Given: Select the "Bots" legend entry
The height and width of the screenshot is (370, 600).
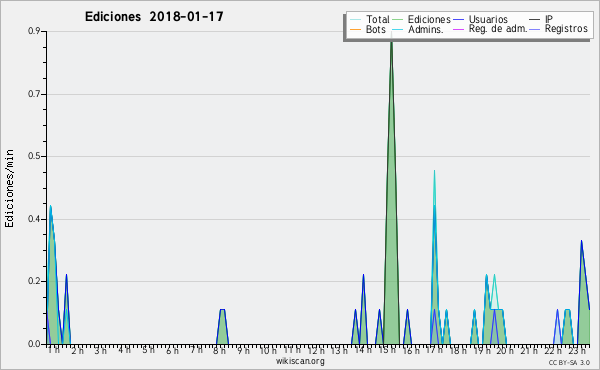Looking at the screenshot, I should (368, 29).
